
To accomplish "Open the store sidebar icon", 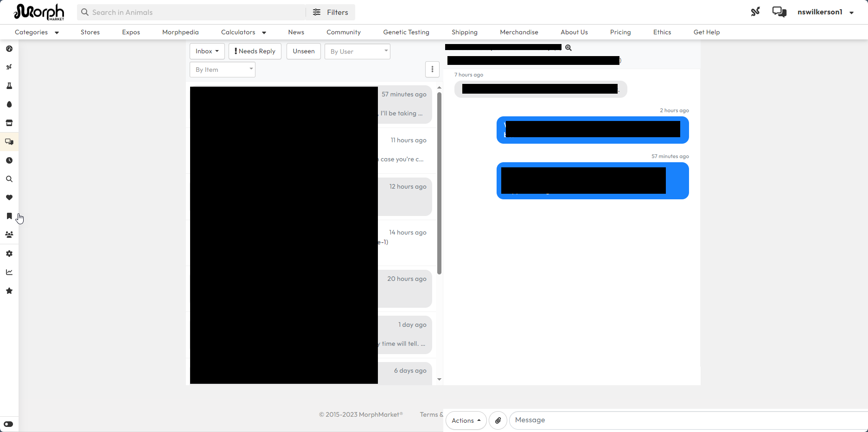I will 9,123.
